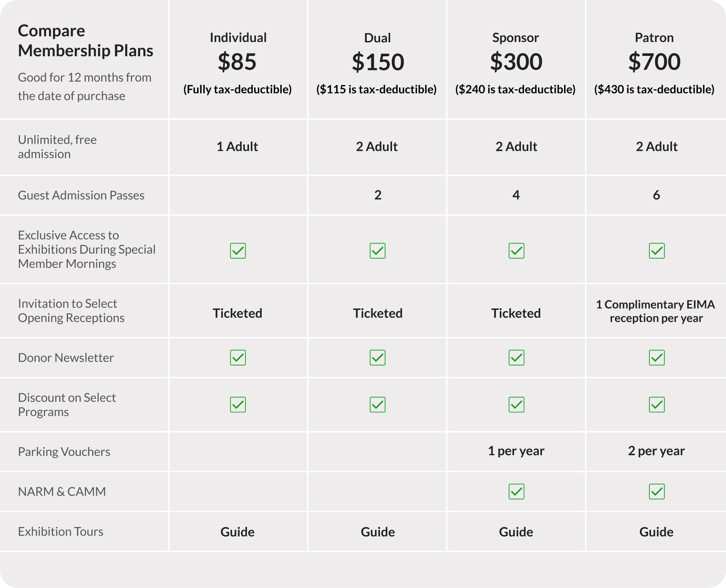
Task: Click Individual's Exclusive Access checkmark
Action: coord(238,251)
